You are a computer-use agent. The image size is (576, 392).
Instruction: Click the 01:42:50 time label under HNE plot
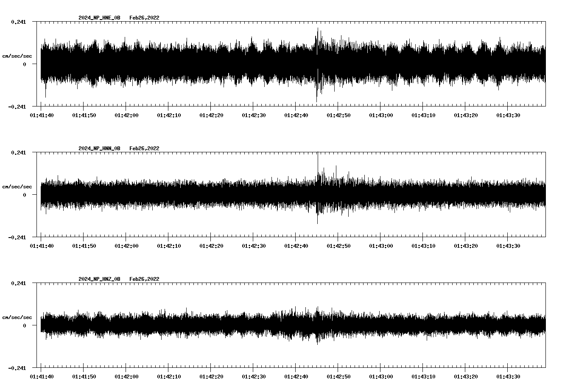338,115
